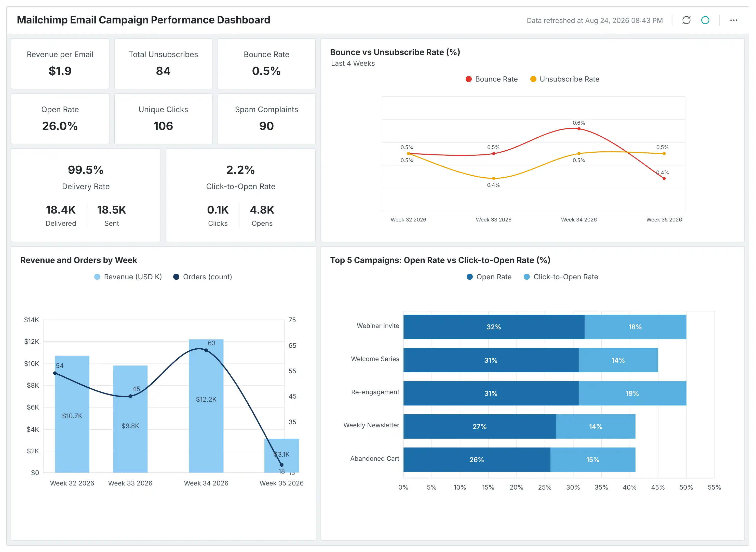Click the orders line point labeled 45
This screenshot has height=552, width=756.
pos(130,396)
